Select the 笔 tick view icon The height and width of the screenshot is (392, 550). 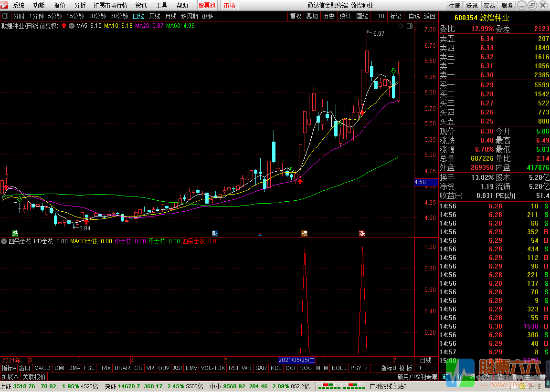tap(445, 377)
